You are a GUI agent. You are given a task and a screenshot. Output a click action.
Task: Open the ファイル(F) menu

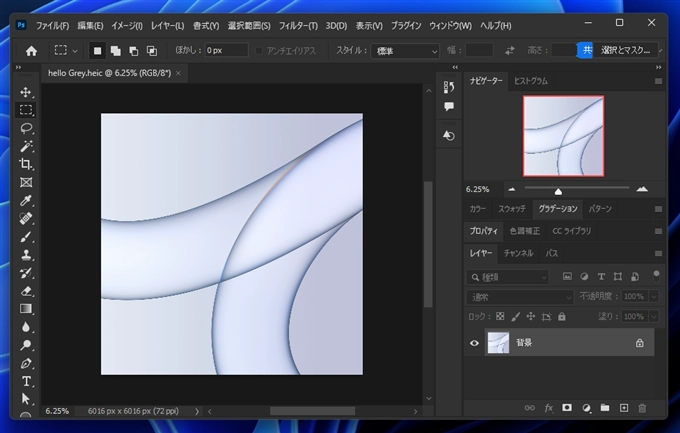coord(52,26)
